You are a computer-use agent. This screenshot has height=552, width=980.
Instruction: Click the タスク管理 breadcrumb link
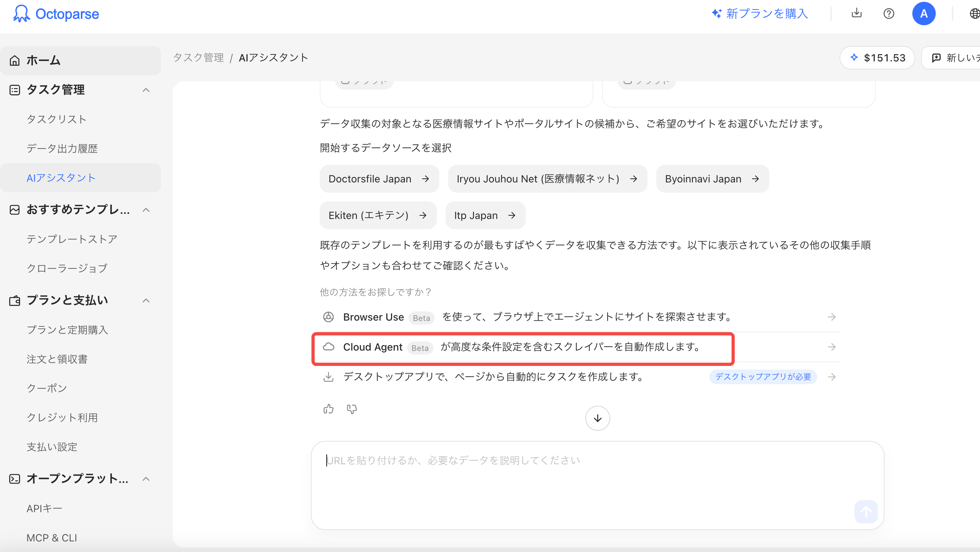[198, 58]
